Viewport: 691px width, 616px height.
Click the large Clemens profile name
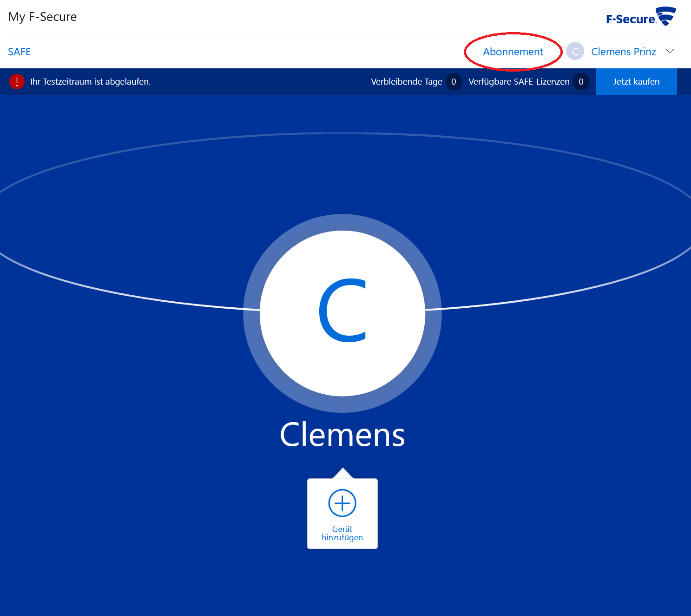pyautogui.click(x=342, y=435)
